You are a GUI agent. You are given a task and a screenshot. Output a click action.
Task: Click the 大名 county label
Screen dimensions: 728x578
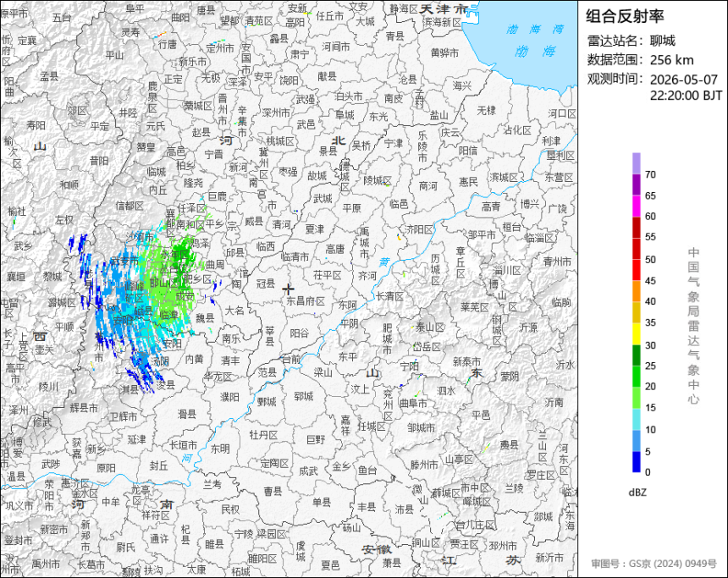235,310
